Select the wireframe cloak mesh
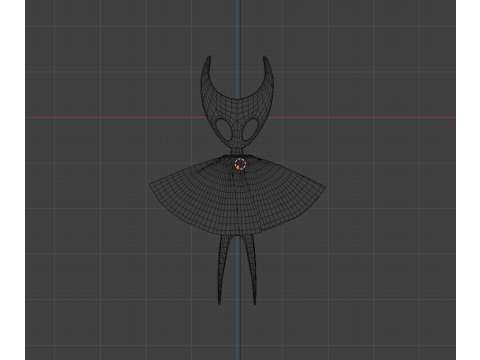 click(237, 195)
